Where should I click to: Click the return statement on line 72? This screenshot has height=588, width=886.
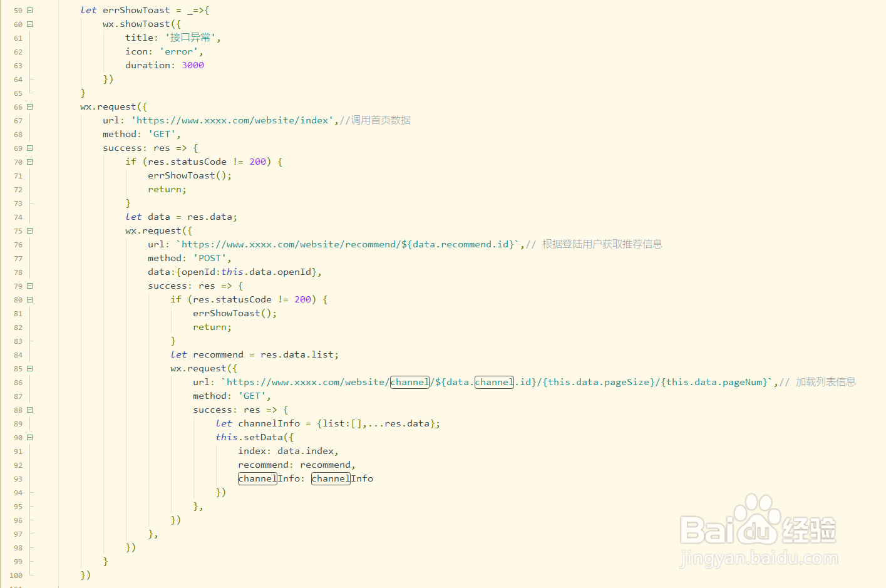(167, 190)
